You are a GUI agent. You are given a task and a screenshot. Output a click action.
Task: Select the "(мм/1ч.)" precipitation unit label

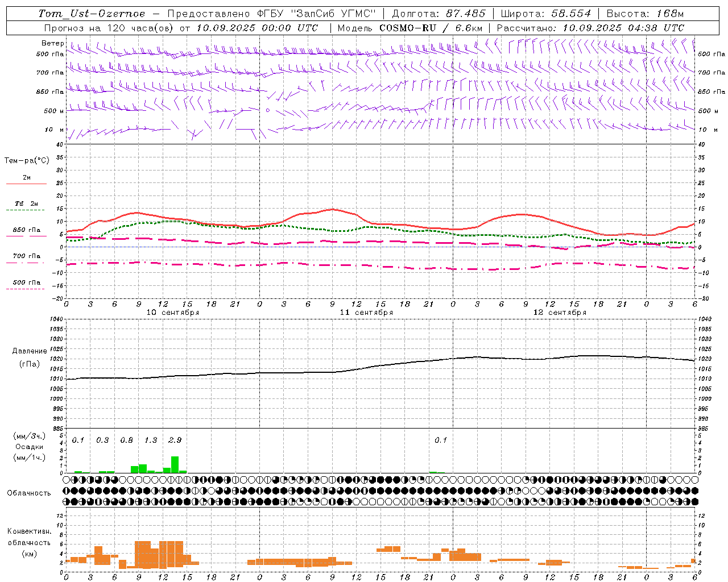(x=30, y=458)
